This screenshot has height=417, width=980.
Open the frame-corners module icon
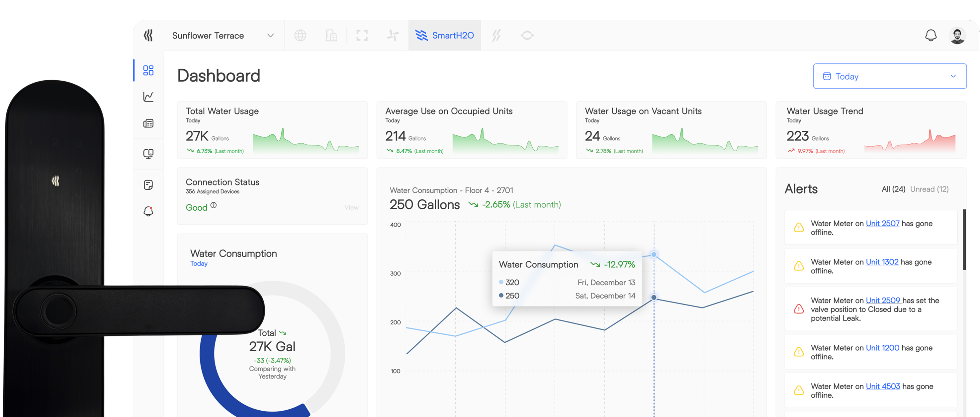coord(362,35)
